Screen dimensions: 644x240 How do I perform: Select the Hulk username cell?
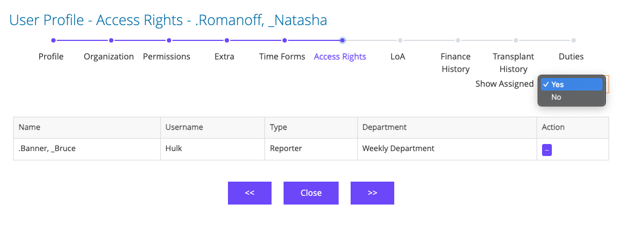point(213,149)
